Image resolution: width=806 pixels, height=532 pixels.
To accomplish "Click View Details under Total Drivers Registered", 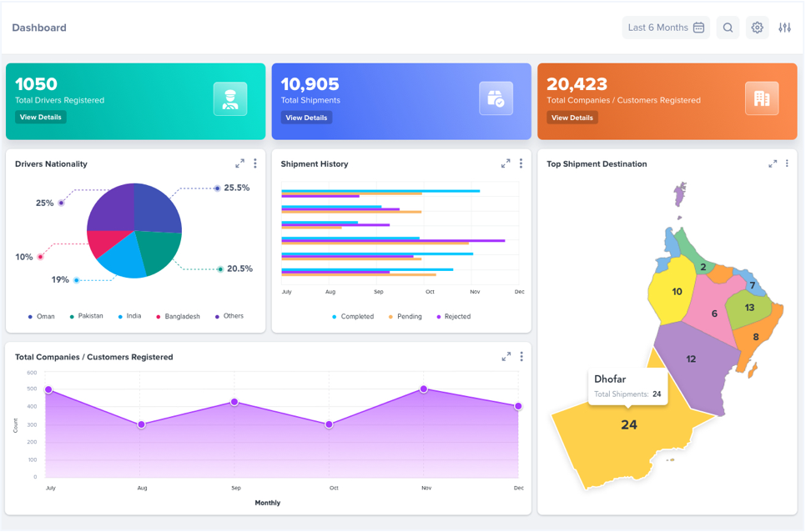I will pyautogui.click(x=40, y=118).
